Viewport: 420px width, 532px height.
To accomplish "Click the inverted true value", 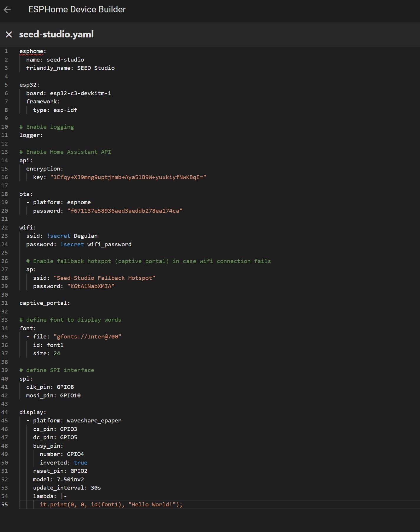I will pos(80,463).
